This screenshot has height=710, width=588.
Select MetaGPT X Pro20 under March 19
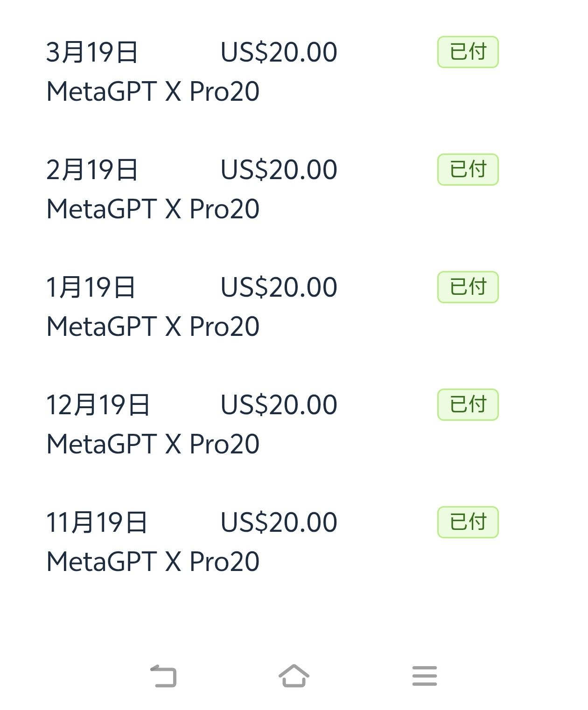coord(153,91)
